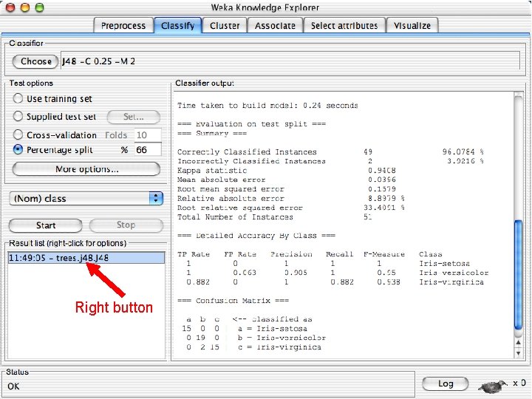This screenshot has width=532, height=399.
Task: Click the yellow minimize window button
Action: 25,7
